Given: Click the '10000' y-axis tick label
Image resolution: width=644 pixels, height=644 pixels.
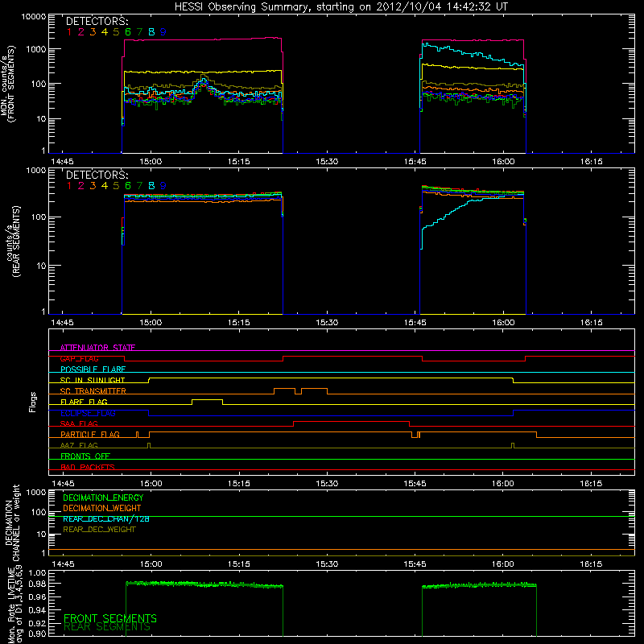Looking at the screenshot, I should 34,17.
